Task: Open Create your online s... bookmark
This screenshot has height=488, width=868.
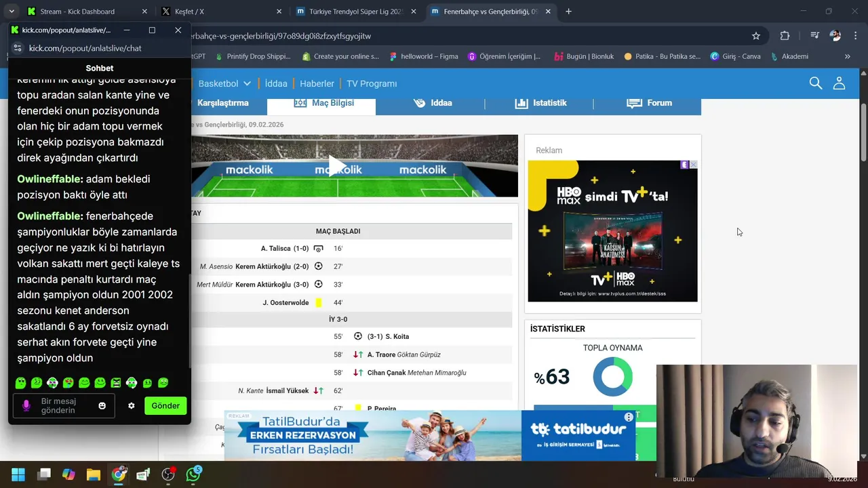Action: pyautogui.click(x=341, y=56)
